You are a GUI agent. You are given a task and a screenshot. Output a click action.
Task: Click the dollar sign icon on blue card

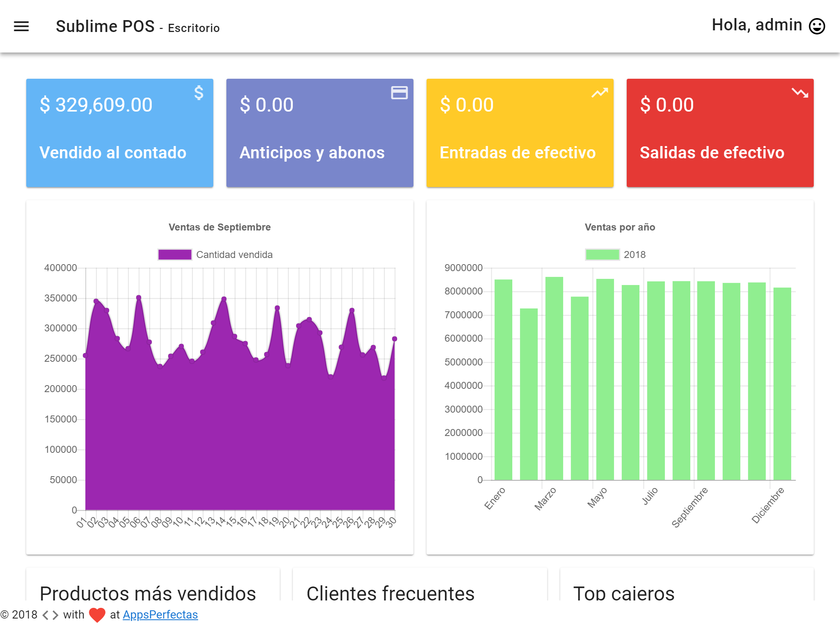click(199, 93)
